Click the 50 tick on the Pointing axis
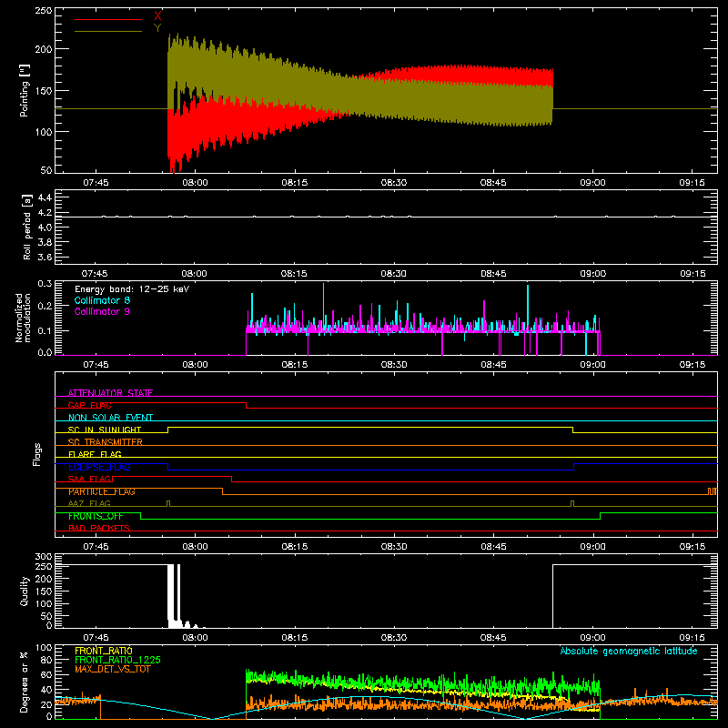 (x=46, y=170)
